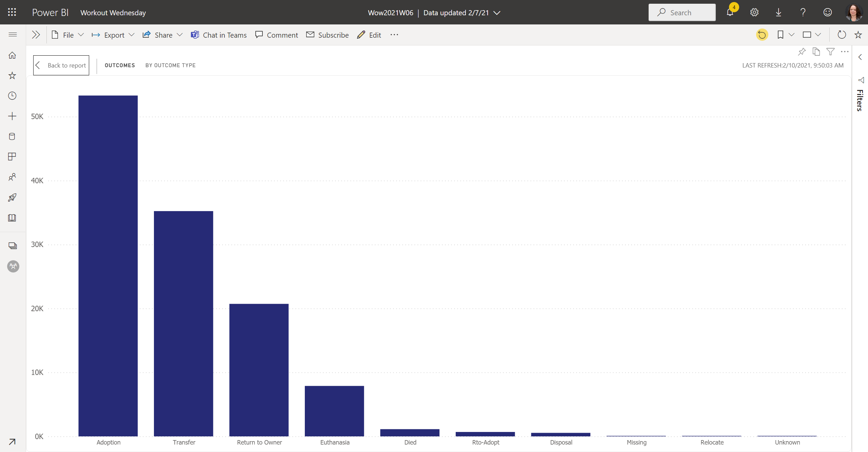The image size is (868, 452).
Task: Click Back to report
Action: 61,65
